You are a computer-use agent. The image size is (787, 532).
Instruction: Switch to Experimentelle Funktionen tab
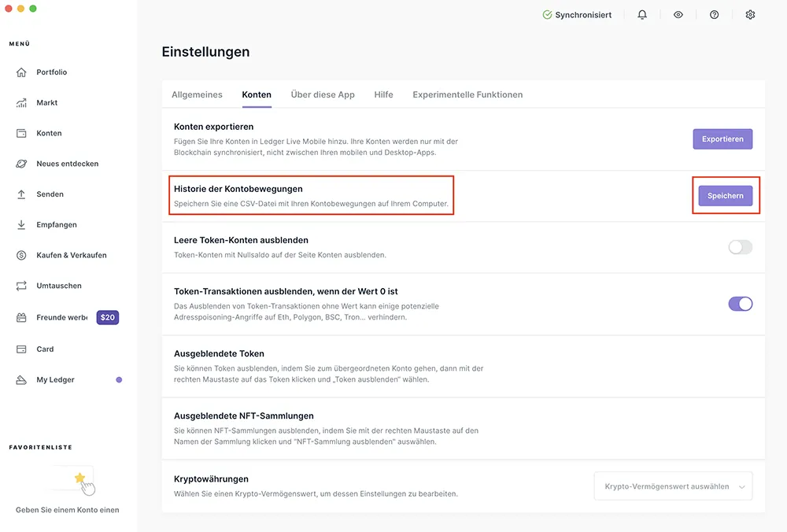[x=467, y=94]
